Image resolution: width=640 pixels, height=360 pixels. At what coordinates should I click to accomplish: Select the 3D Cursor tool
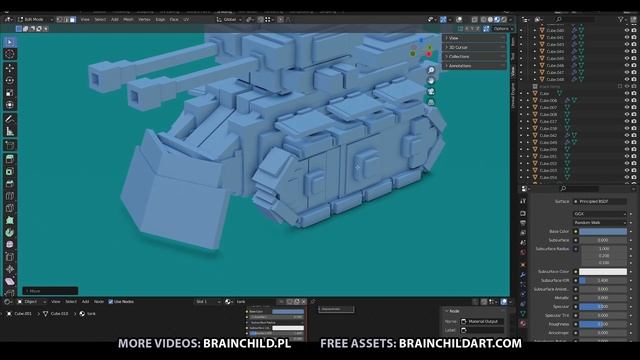pos(10,54)
